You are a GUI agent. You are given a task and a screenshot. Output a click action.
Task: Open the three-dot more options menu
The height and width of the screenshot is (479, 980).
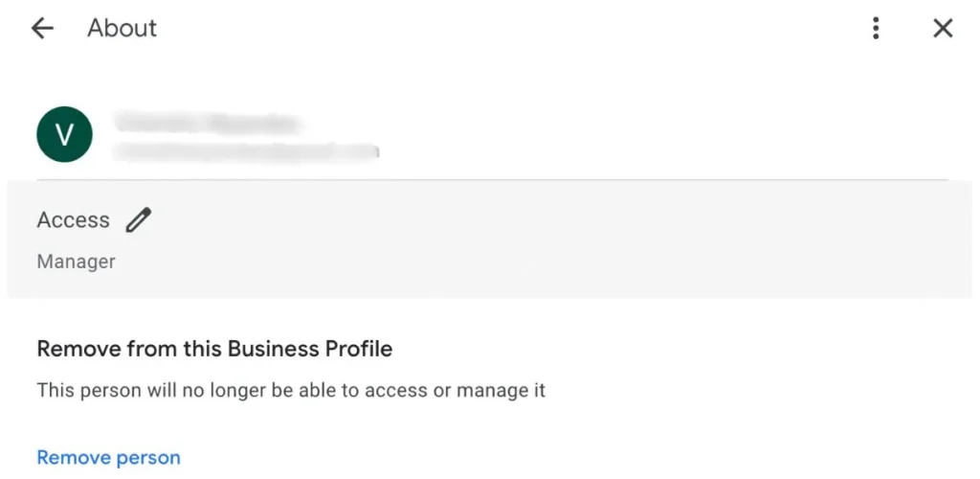click(x=876, y=28)
